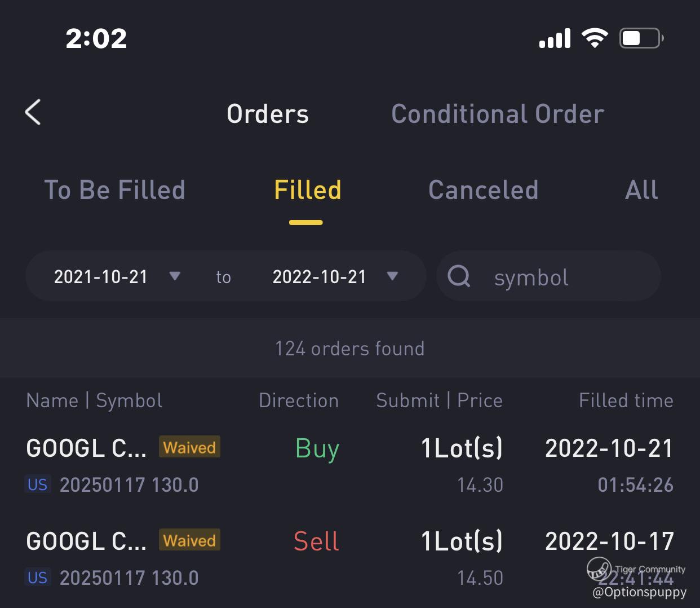Tap the Waived badge on the Buy order
This screenshot has height=608, width=700.
189,447
